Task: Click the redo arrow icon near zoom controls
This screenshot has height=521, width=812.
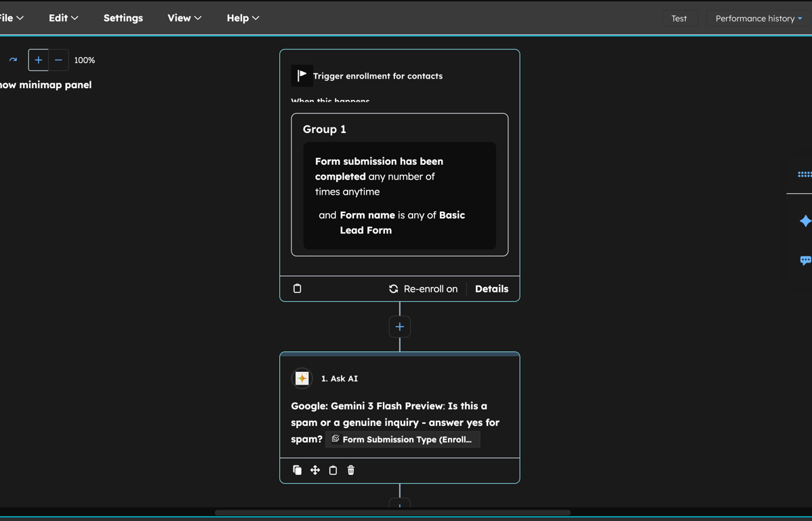Action: coord(12,60)
